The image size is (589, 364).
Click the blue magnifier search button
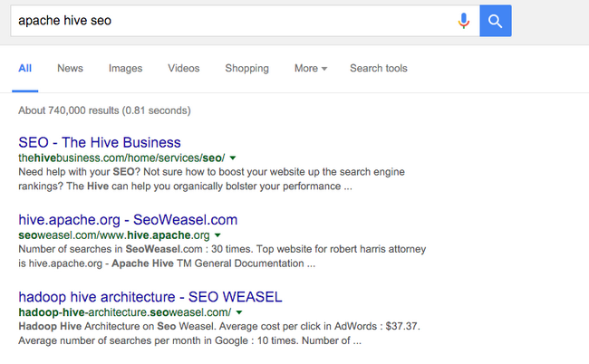(496, 20)
